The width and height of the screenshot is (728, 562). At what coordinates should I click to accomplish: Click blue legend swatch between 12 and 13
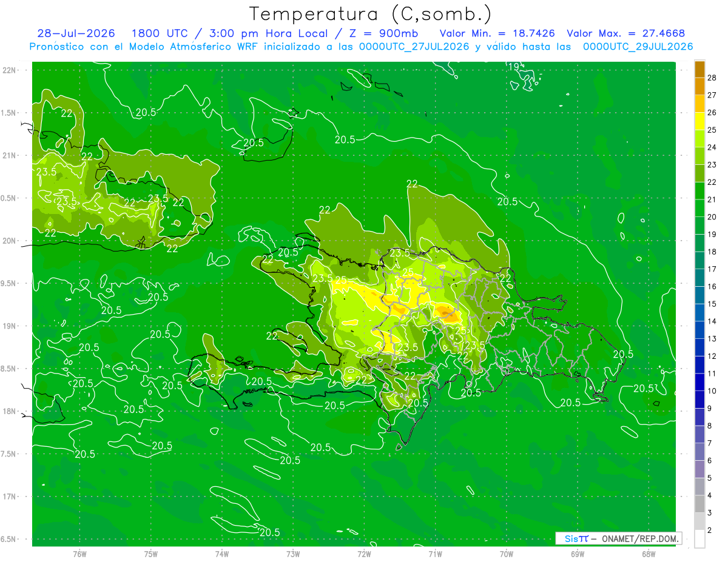(699, 347)
